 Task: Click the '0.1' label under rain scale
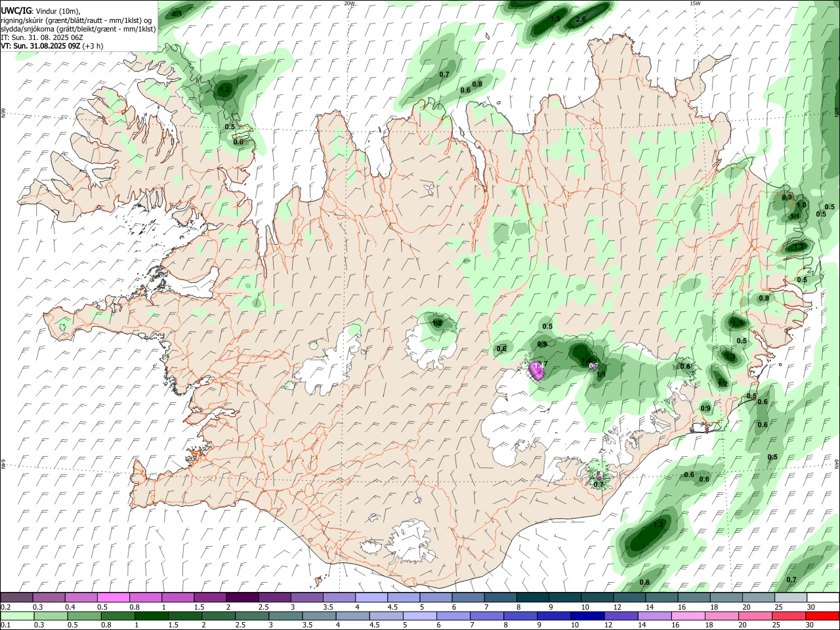pyautogui.click(x=6, y=625)
